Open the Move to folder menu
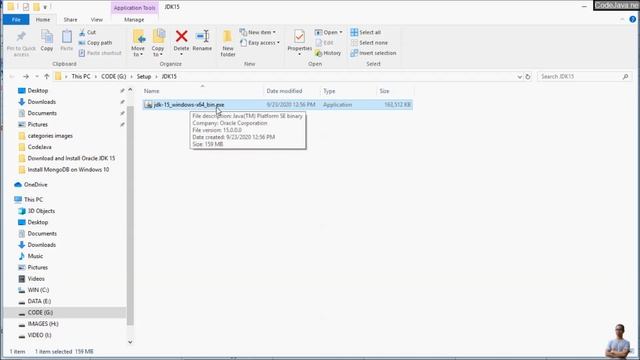This screenshot has width=640, height=360. tap(138, 43)
